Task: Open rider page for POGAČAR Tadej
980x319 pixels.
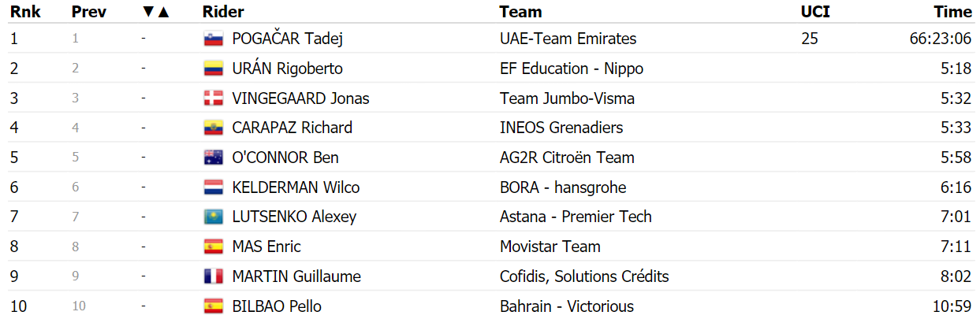Action: [288, 39]
